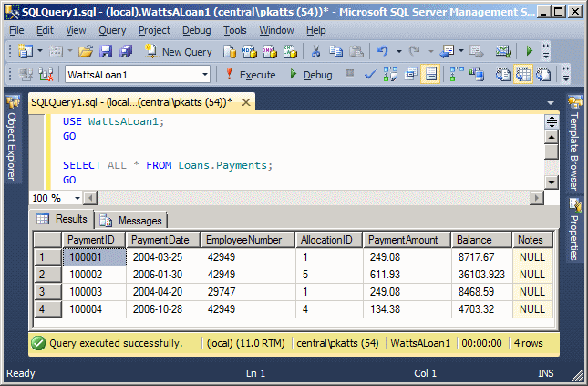Toggle Include Client Statistics
The height and width of the screenshot is (386, 588).
coord(477,74)
